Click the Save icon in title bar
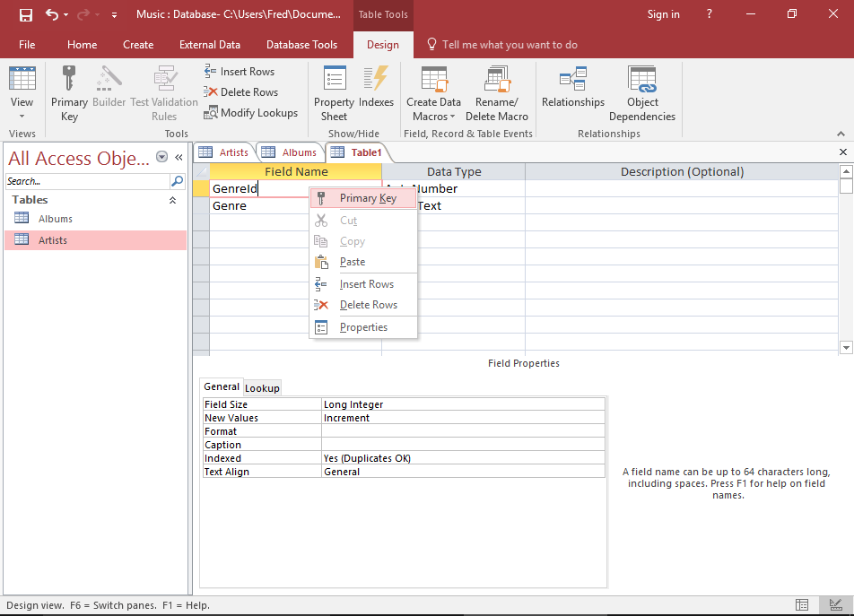The height and width of the screenshot is (616, 854). tap(26, 14)
